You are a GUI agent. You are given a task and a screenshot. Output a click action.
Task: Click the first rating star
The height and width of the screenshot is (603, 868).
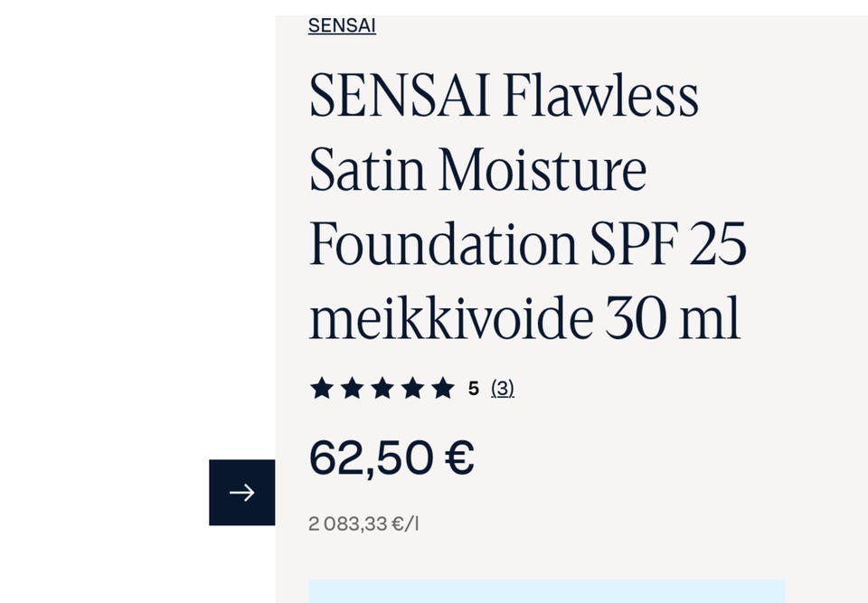click(322, 388)
